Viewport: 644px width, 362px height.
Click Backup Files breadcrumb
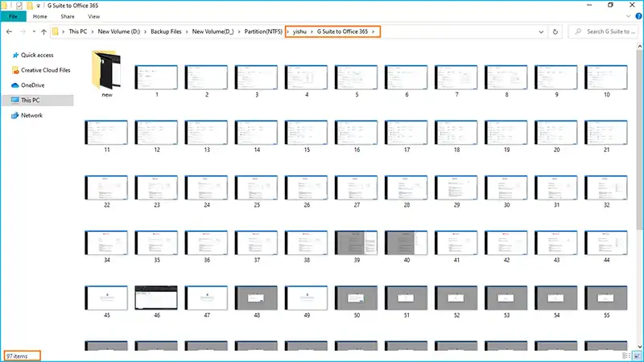pos(166,31)
